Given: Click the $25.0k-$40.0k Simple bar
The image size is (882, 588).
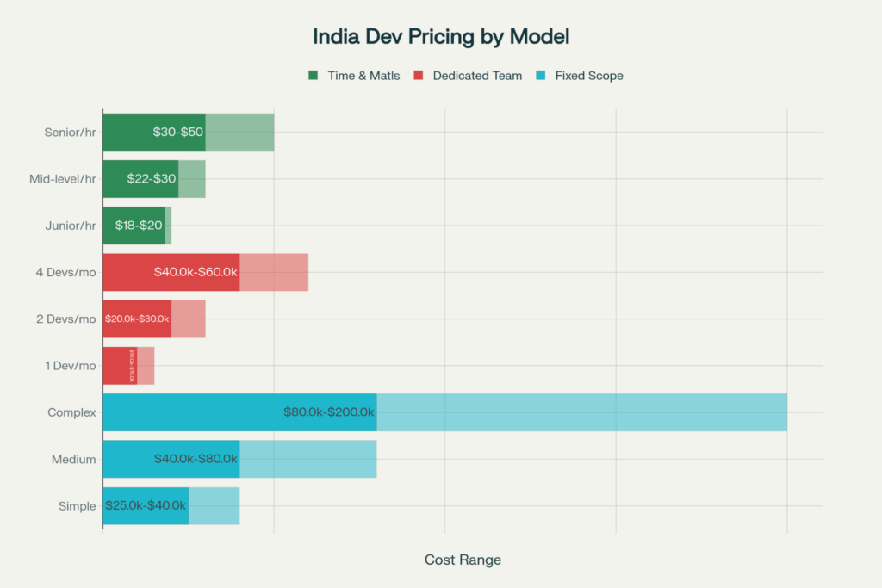Looking at the screenshot, I should pyautogui.click(x=146, y=505).
